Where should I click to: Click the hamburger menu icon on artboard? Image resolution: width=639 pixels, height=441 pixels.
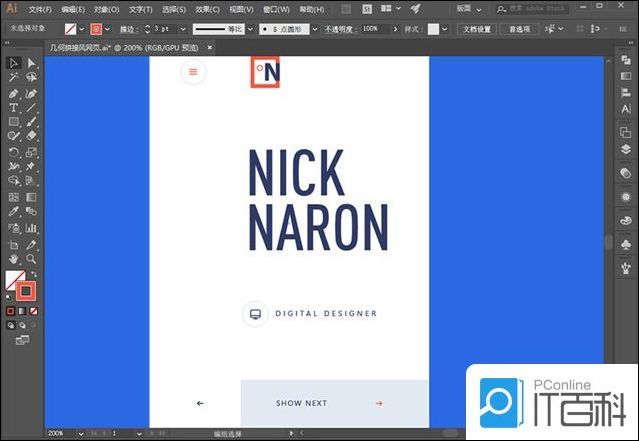(193, 71)
